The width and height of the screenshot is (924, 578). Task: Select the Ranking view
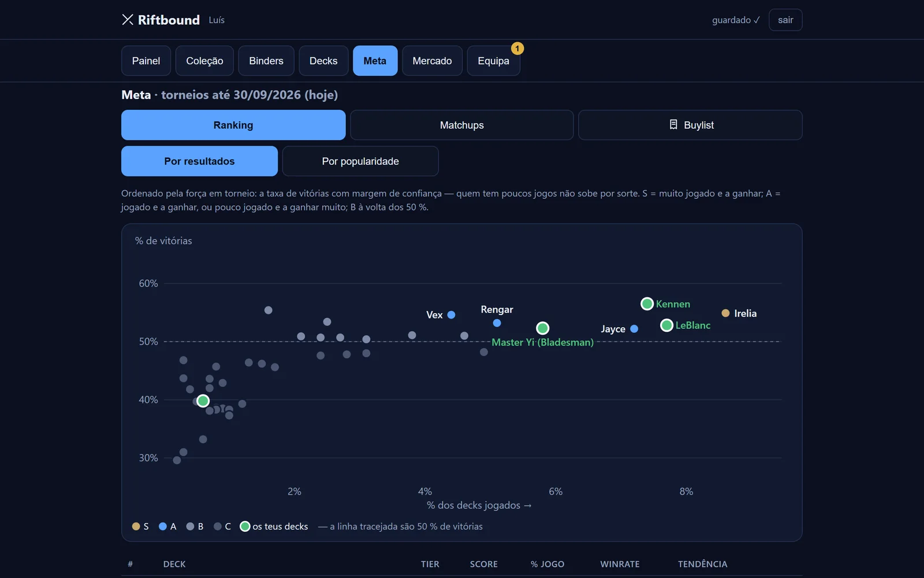click(x=233, y=125)
